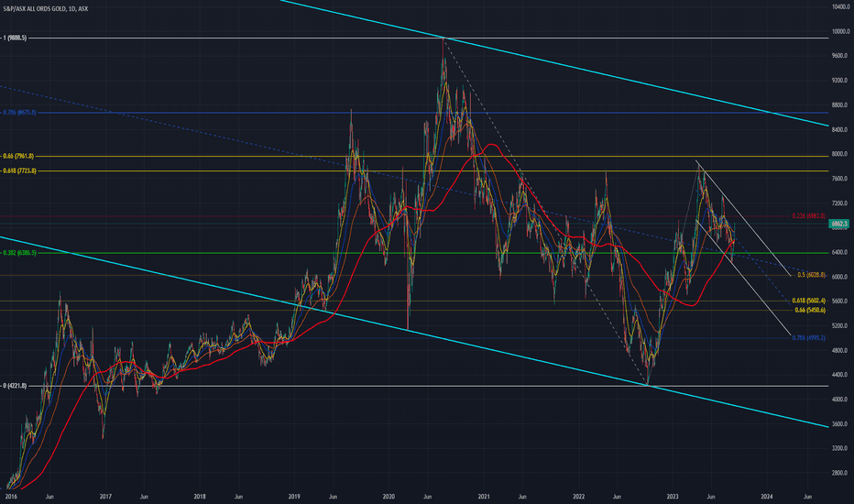Click the yellow 0.66 (7961.8) level label
The image size is (854, 504).
click(x=18, y=157)
